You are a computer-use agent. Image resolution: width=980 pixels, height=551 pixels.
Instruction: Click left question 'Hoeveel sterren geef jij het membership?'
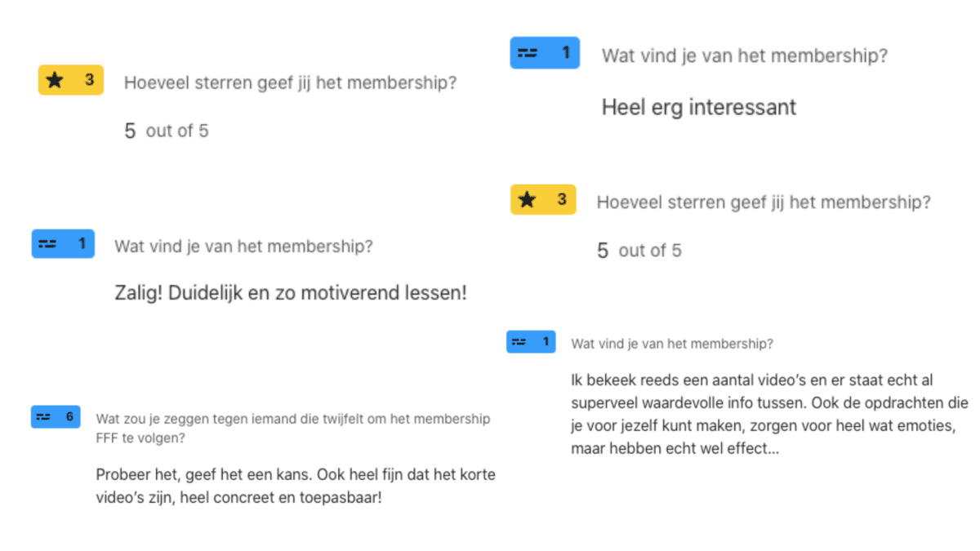click(291, 82)
